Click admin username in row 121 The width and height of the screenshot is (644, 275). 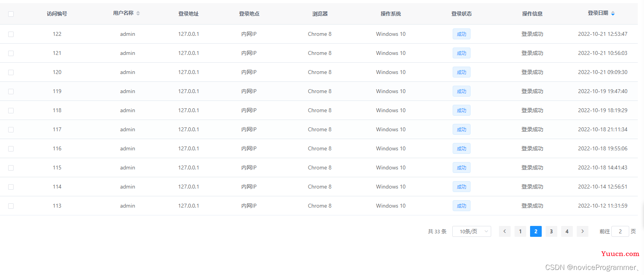(128, 53)
